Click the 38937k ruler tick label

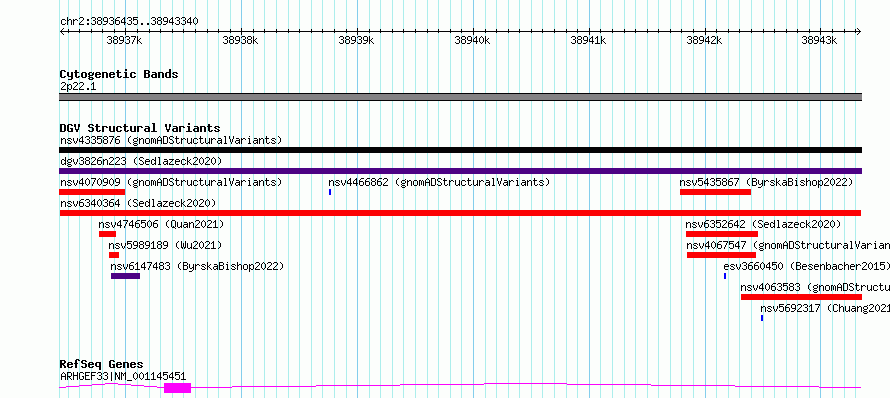124,41
